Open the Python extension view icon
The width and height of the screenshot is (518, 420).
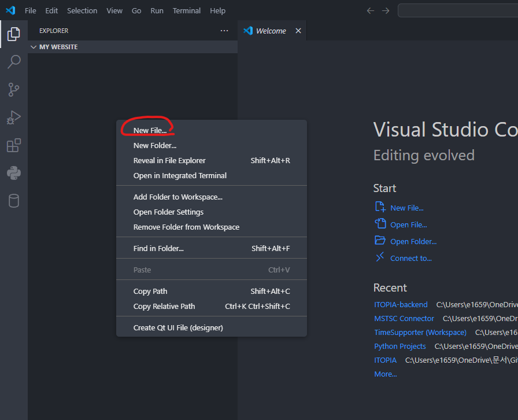pyautogui.click(x=13, y=173)
